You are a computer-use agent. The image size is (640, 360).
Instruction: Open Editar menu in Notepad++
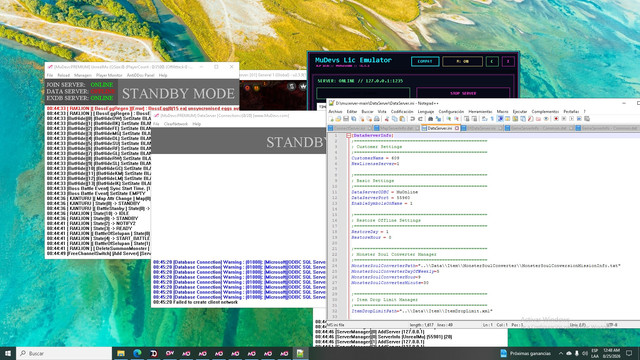coord(352,111)
